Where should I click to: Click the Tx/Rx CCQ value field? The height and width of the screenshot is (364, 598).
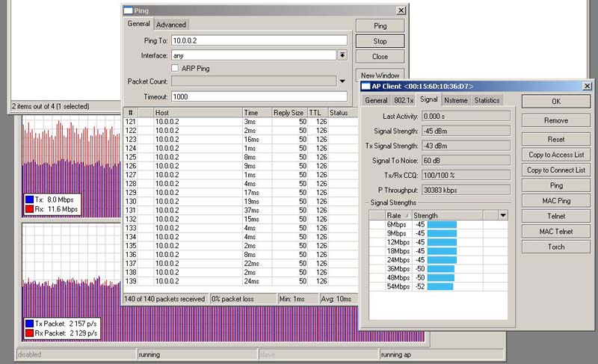point(466,176)
